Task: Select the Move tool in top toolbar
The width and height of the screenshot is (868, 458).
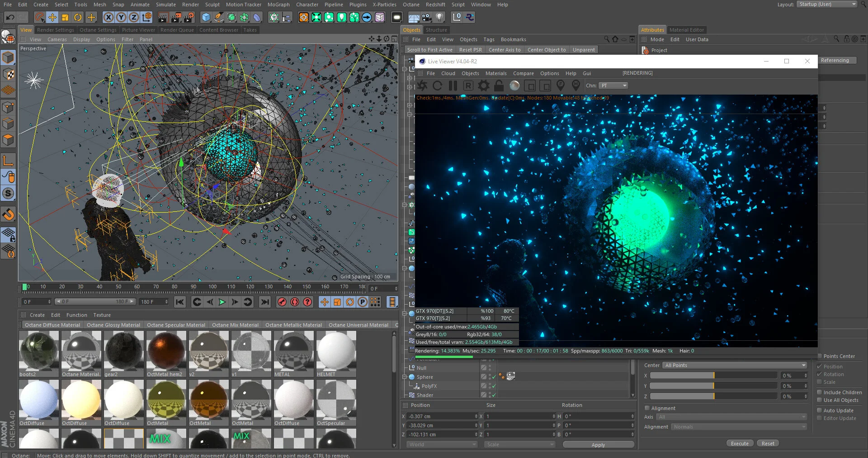Action: (x=52, y=18)
